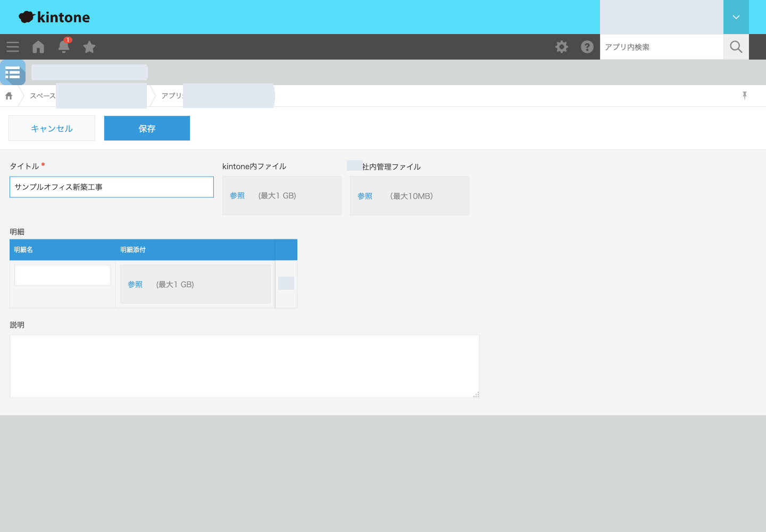The width and height of the screenshot is (766, 532).
Task: Click the breadcrumb home icon
Action: (x=9, y=96)
